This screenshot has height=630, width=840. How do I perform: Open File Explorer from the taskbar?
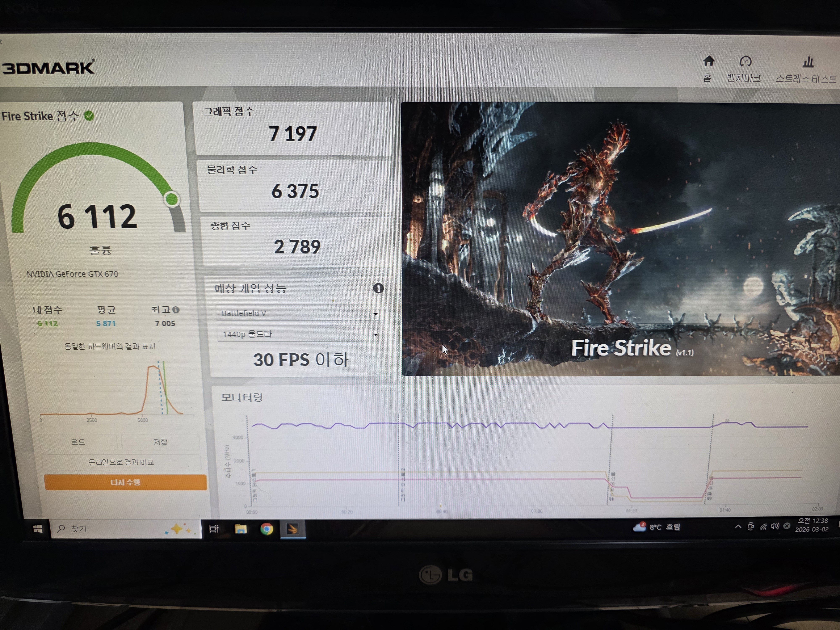click(241, 529)
